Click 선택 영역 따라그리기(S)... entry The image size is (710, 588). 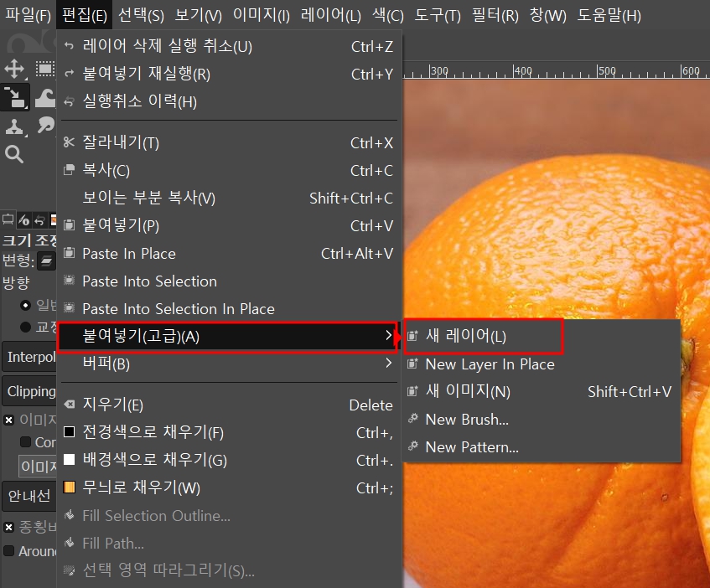tap(229, 570)
